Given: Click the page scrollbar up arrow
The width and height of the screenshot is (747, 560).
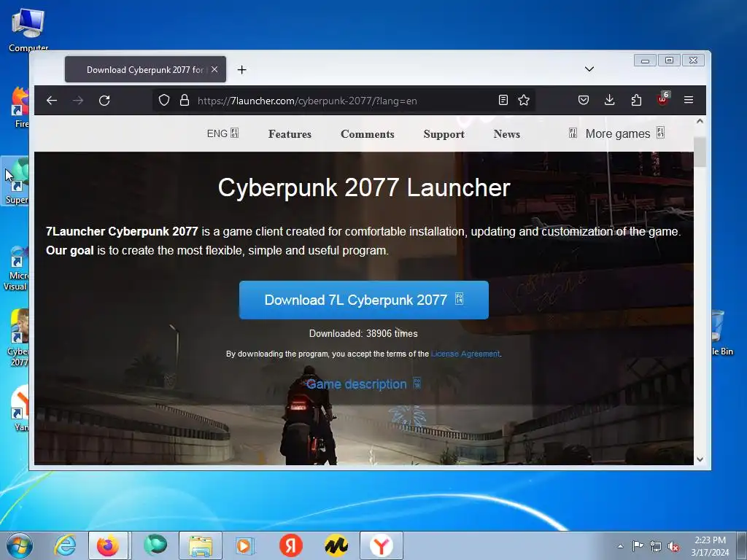Looking at the screenshot, I should [700, 122].
